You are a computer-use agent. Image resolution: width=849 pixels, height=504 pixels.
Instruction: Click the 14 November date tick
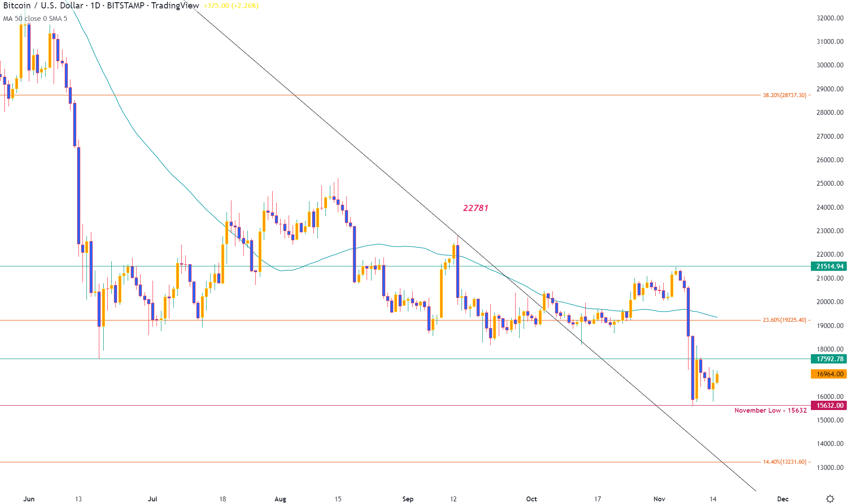pyautogui.click(x=713, y=499)
